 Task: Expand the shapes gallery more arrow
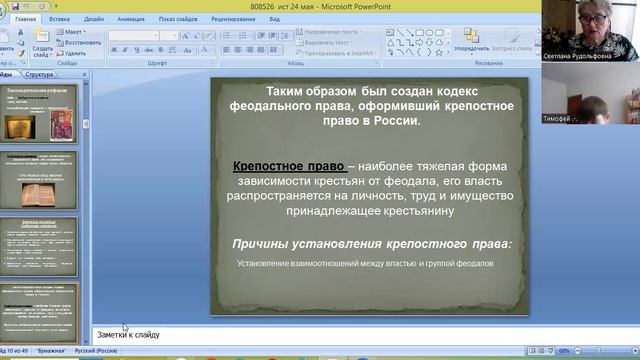[x=449, y=52]
